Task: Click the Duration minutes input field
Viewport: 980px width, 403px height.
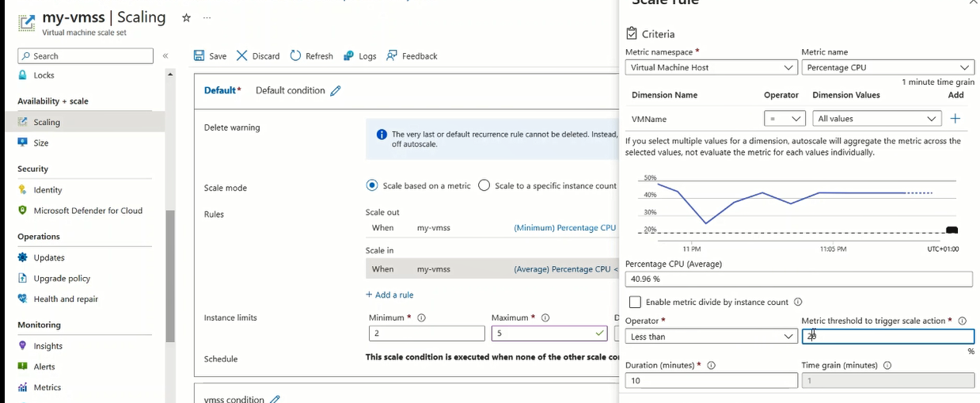Action: [711, 381]
